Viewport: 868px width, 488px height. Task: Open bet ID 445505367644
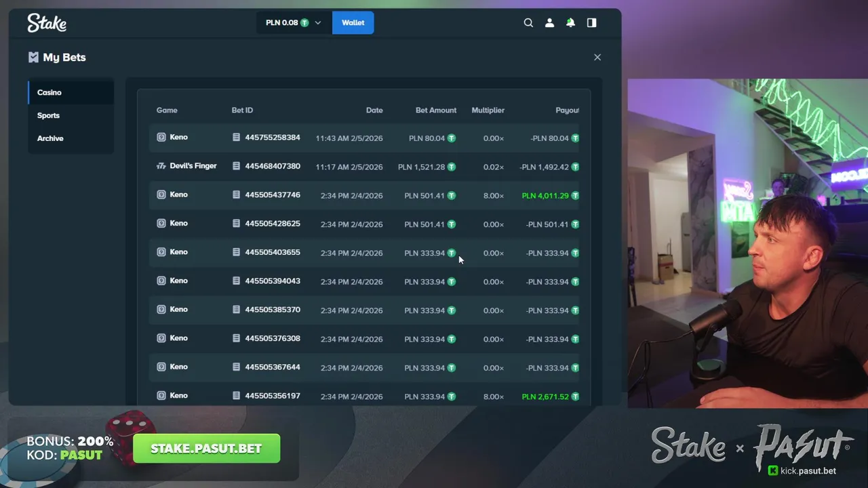tap(273, 367)
